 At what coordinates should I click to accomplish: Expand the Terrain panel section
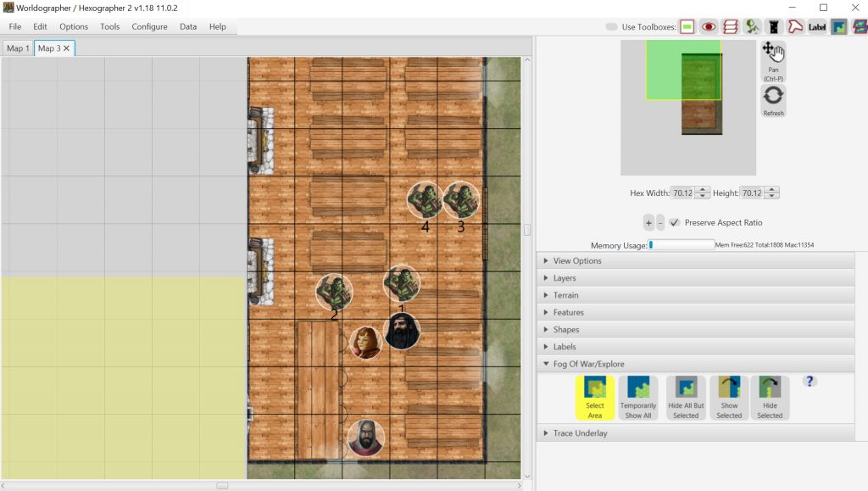(565, 295)
